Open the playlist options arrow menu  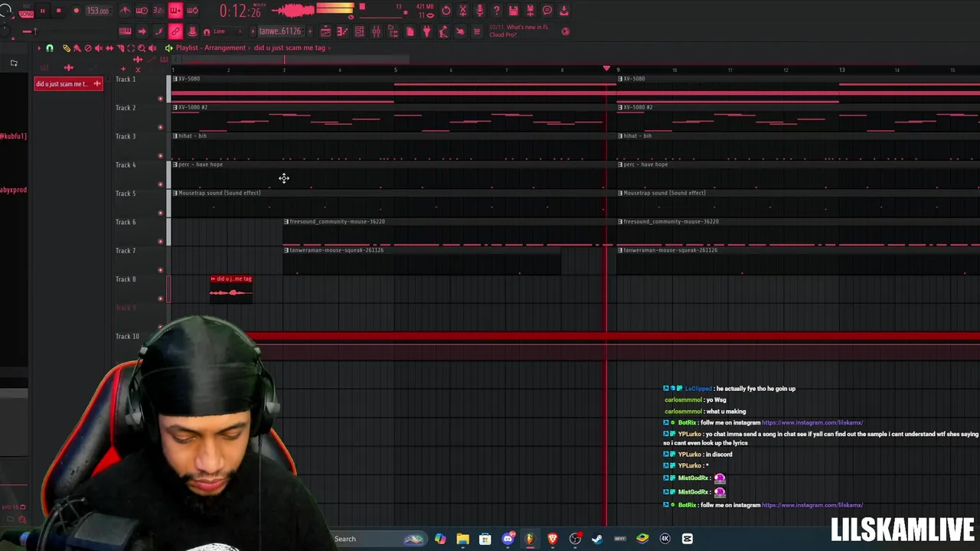tap(39, 48)
